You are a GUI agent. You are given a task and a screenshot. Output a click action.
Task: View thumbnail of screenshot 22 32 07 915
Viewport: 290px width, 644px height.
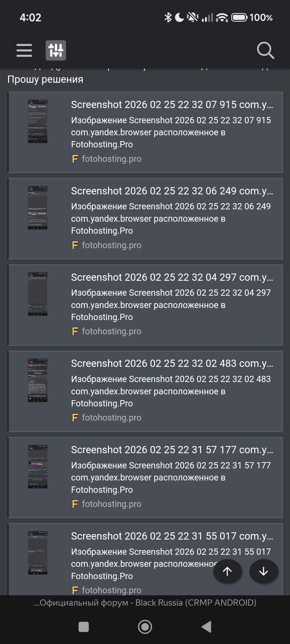tap(37, 122)
